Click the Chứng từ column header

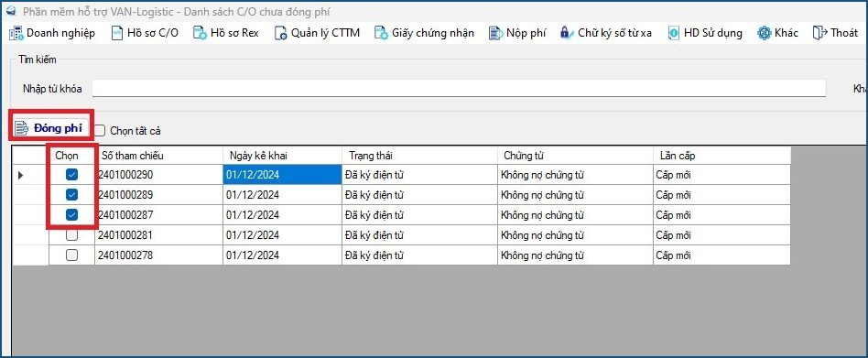[x=575, y=156]
